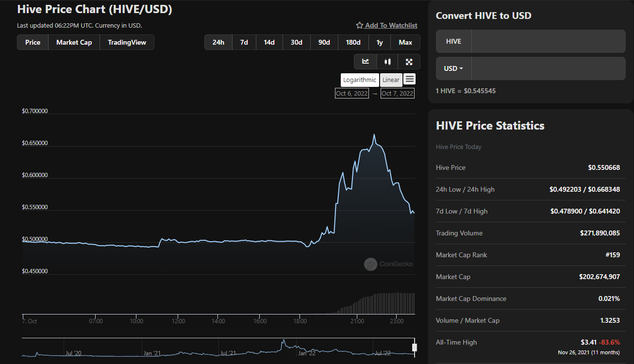Click the CoinGecko watermark logo on chart
634x364 pixels.
pyautogui.click(x=388, y=264)
